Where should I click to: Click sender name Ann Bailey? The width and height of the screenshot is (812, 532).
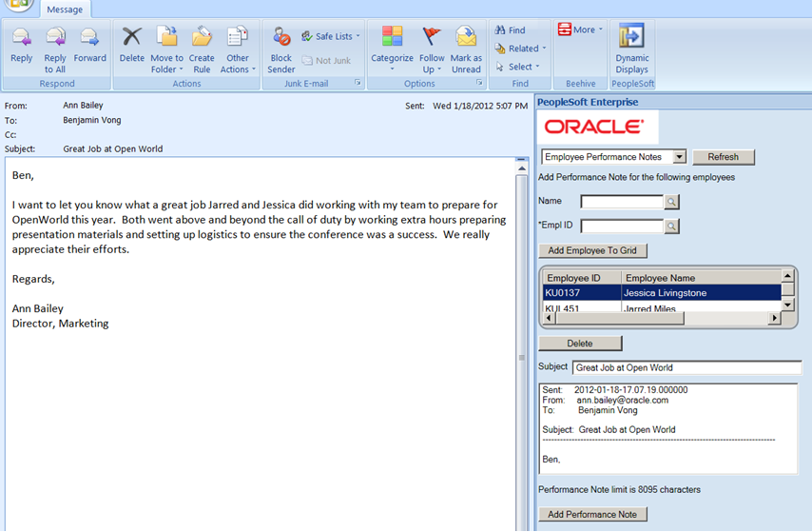click(83, 106)
